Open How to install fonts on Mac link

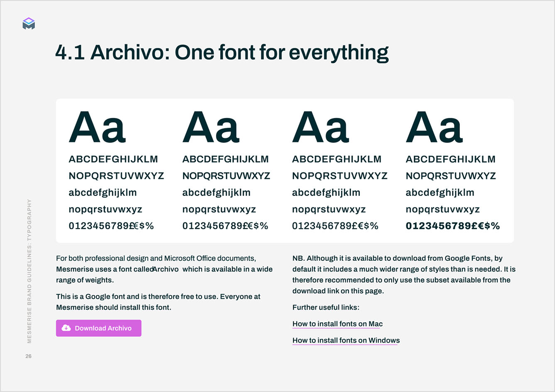[x=337, y=324]
